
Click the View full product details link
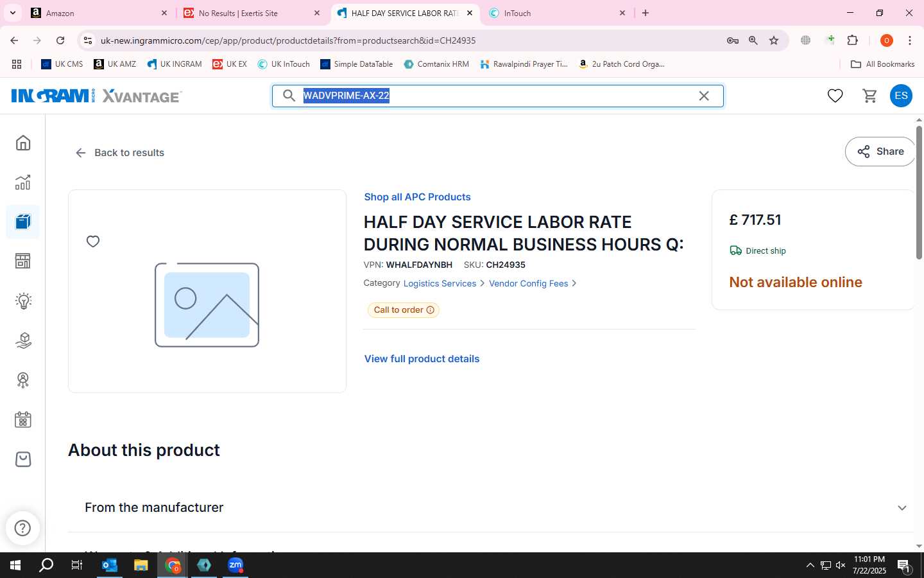point(422,359)
